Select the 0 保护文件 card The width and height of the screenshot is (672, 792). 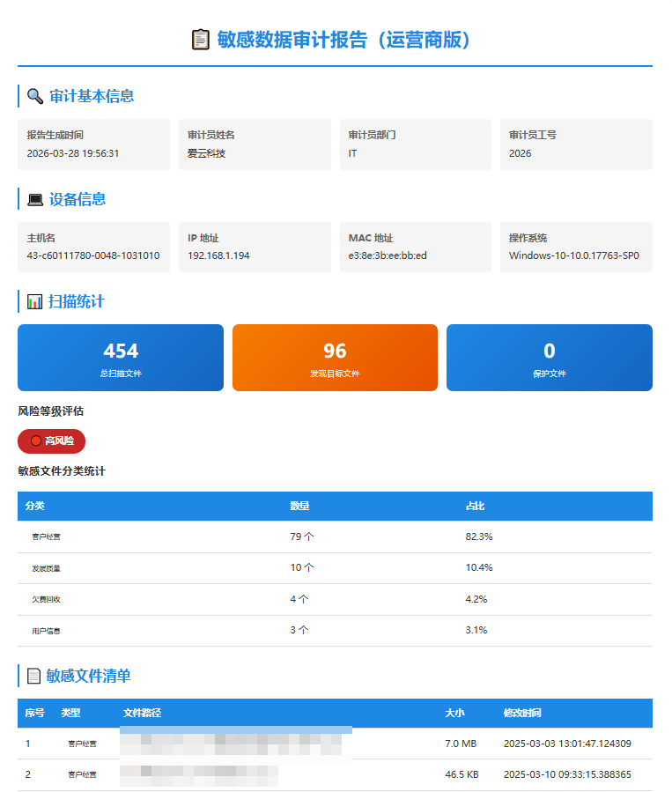click(x=550, y=358)
